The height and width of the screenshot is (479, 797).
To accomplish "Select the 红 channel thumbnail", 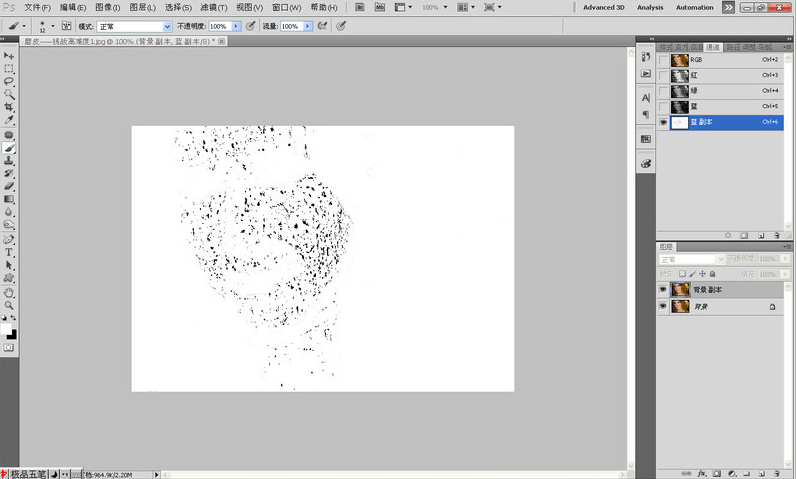I will point(680,75).
